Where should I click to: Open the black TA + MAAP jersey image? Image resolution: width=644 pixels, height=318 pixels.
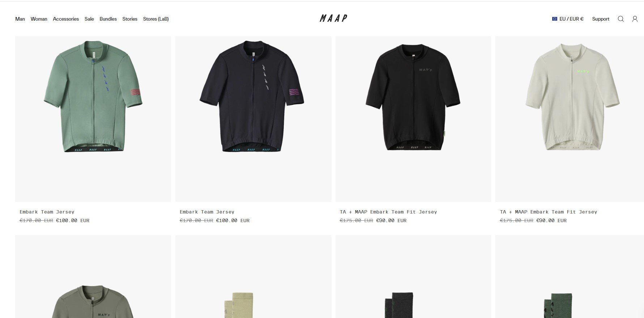[413, 119]
